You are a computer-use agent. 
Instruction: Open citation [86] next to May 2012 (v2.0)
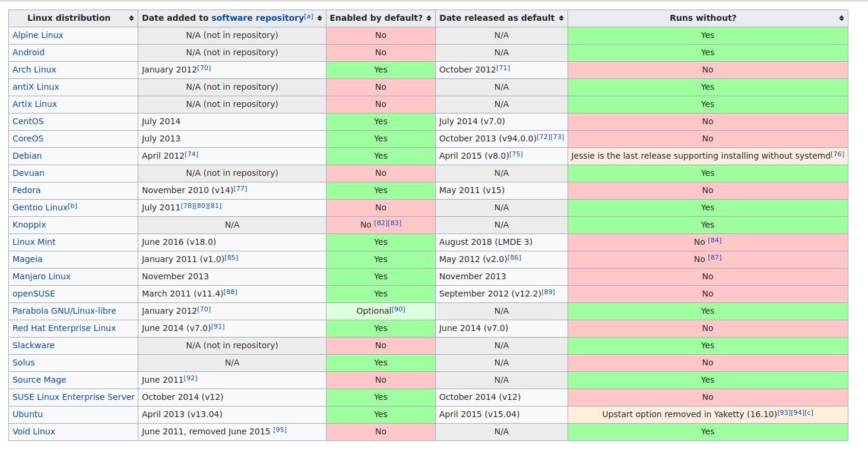coord(514,257)
